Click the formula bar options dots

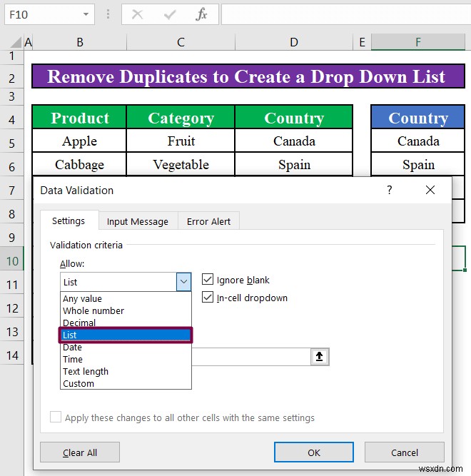[x=108, y=14]
